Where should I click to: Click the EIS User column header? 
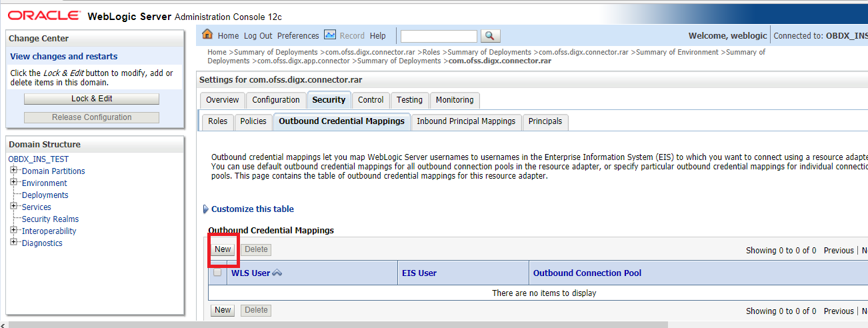click(x=419, y=273)
